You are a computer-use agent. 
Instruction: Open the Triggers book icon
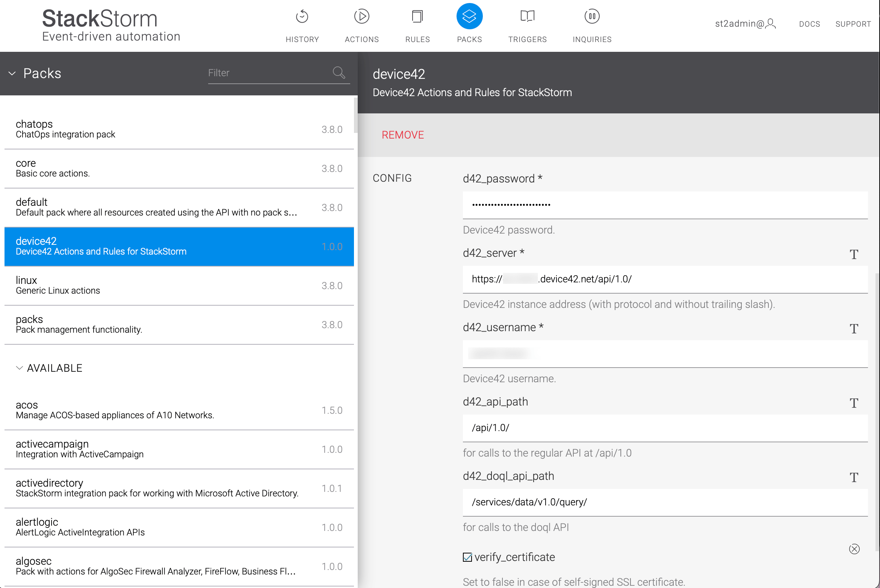[527, 17]
